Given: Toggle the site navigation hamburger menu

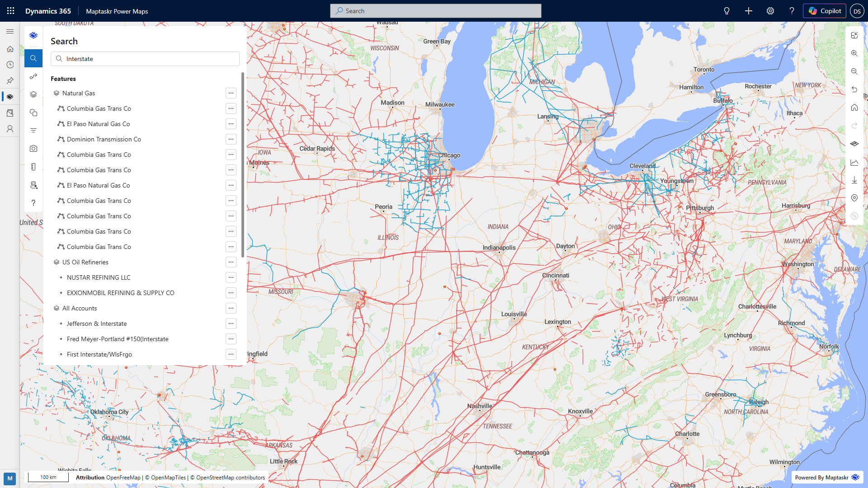Looking at the screenshot, I should click(x=10, y=32).
